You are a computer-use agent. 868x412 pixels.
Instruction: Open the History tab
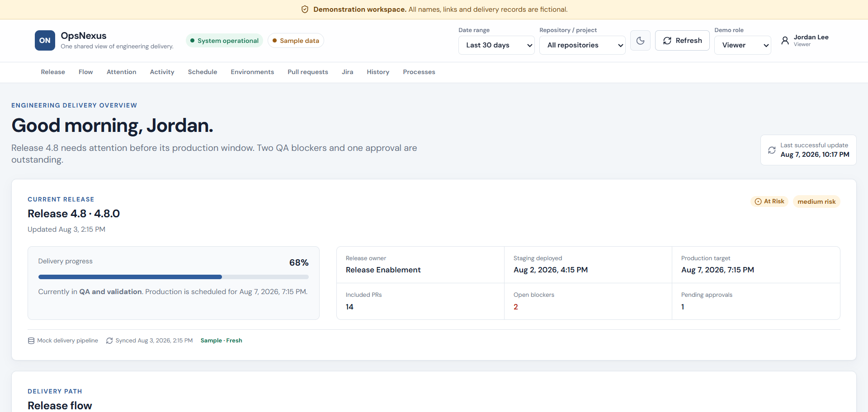[x=378, y=72]
